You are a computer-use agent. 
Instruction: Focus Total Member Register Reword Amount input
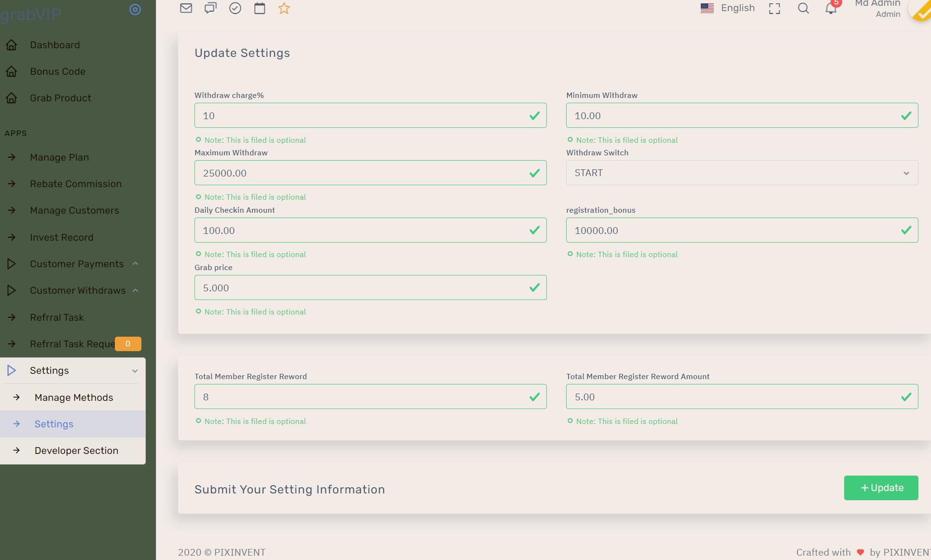tap(742, 396)
